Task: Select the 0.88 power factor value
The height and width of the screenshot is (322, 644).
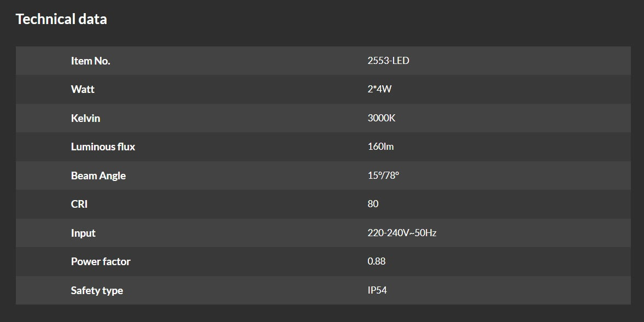Action: [376, 261]
